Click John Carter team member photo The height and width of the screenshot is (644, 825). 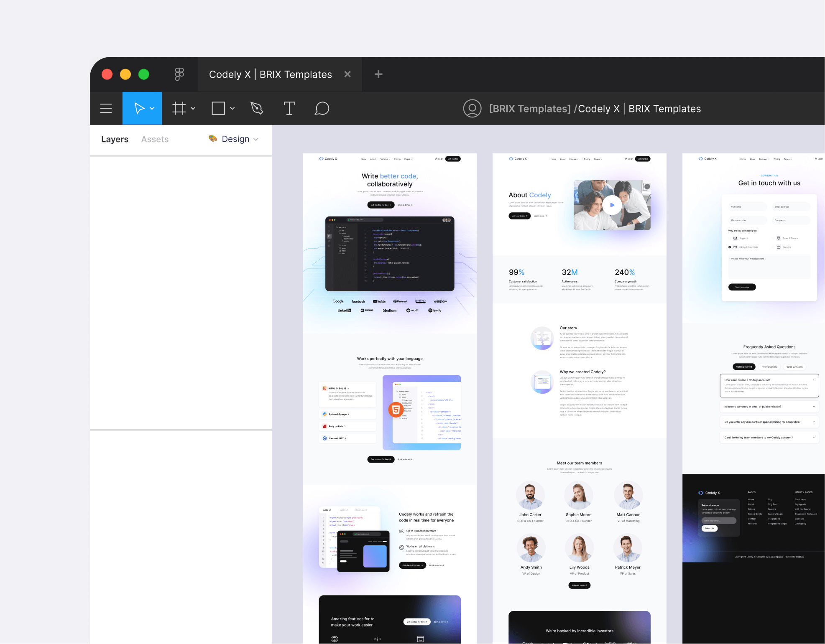(530, 496)
